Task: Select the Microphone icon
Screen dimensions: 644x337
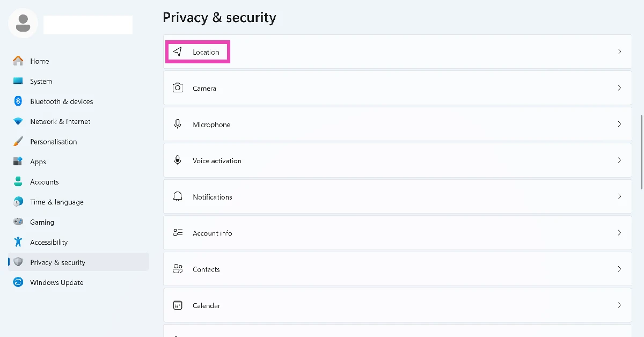Action: click(x=178, y=124)
